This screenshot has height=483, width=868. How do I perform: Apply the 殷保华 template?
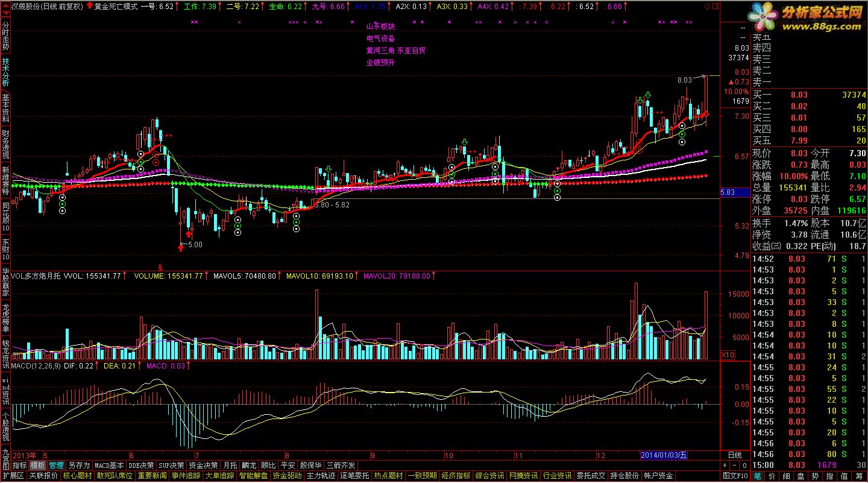(311, 466)
